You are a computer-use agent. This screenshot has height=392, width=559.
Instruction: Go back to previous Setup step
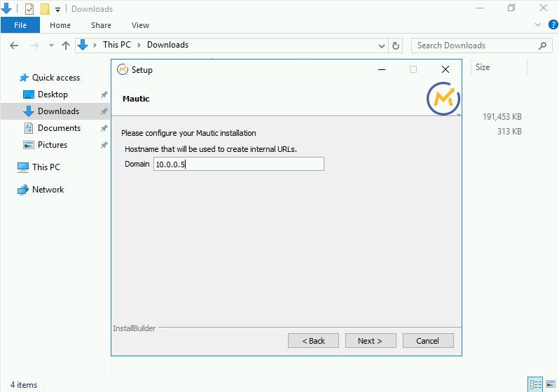313,341
